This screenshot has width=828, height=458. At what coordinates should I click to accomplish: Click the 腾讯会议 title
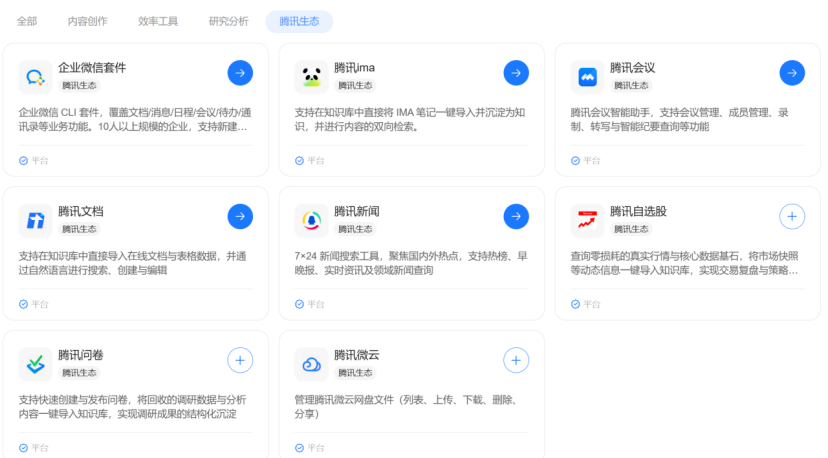click(x=632, y=68)
